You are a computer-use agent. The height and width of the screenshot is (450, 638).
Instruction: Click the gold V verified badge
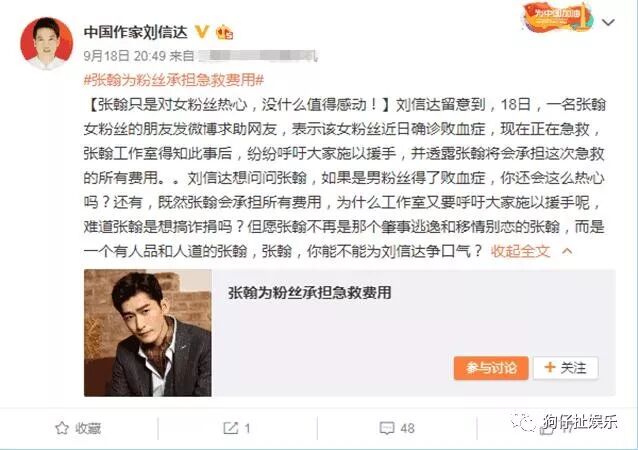(x=202, y=31)
